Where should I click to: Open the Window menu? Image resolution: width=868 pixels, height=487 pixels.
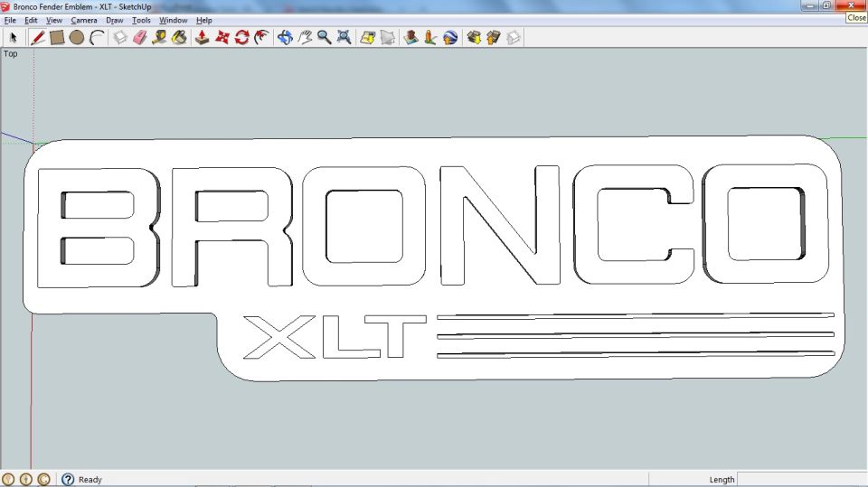[x=174, y=20]
